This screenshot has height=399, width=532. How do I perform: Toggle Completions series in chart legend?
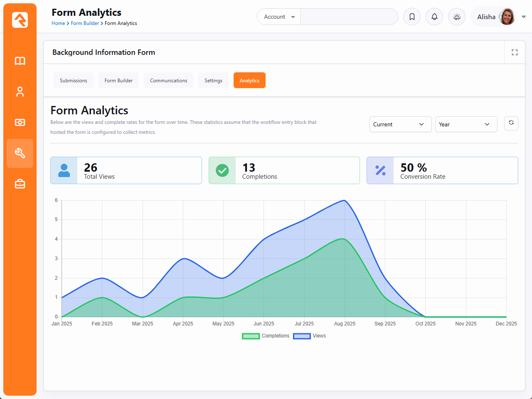[266, 336]
